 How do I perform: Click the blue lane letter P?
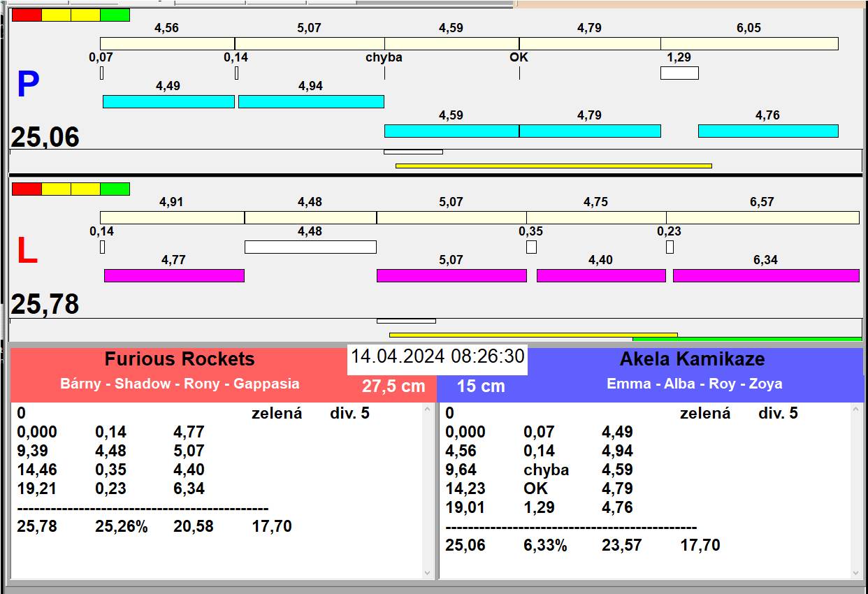(x=27, y=85)
